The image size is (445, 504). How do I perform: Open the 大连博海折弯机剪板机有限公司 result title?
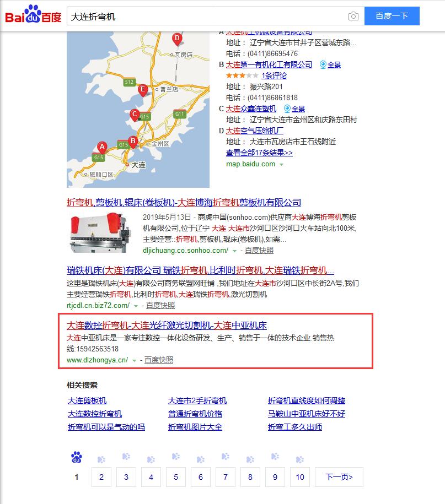pyautogui.click(x=184, y=203)
